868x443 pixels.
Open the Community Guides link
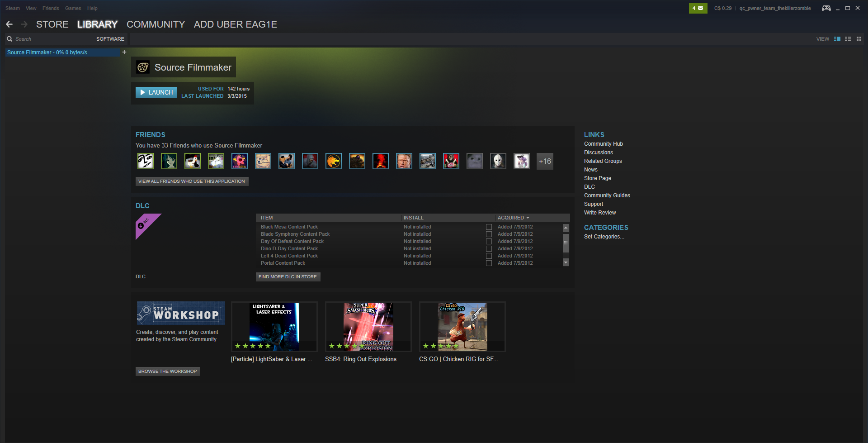(607, 195)
